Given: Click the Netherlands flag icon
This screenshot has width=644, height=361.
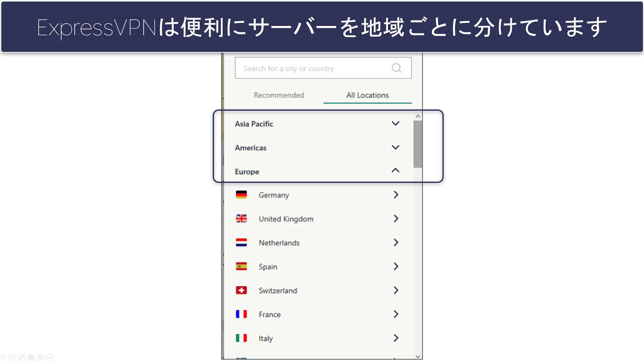Looking at the screenshot, I should pyautogui.click(x=241, y=242).
